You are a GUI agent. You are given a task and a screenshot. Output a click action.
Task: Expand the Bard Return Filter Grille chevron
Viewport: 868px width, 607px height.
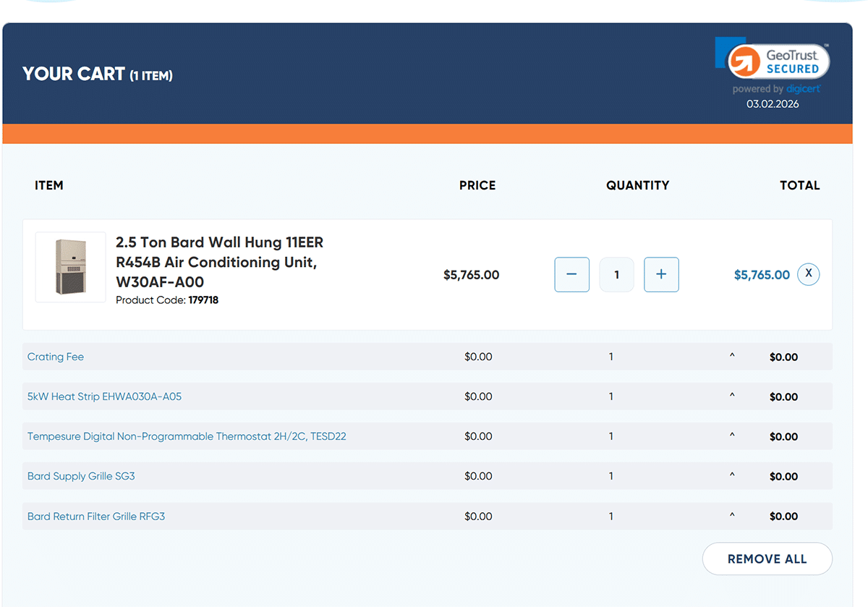732,516
